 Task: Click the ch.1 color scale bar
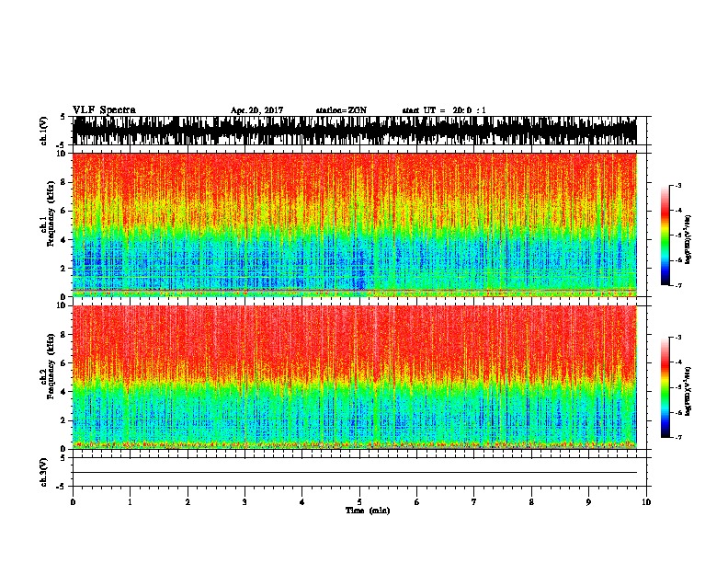[665, 236]
